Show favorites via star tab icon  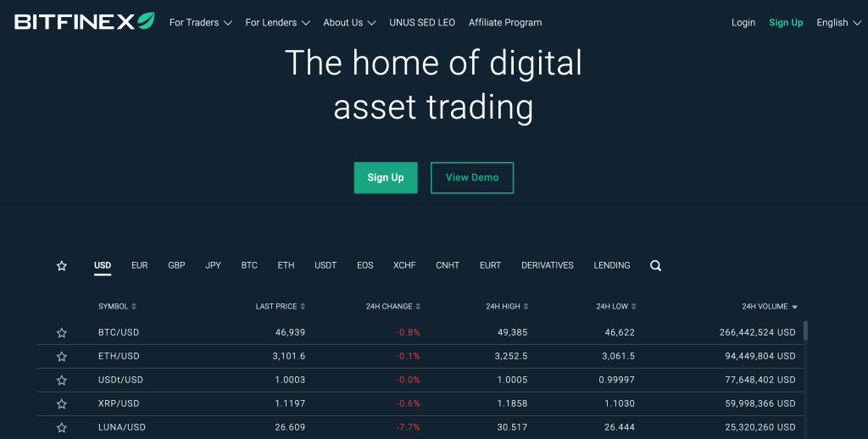pyautogui.click(x=61, y=266)
